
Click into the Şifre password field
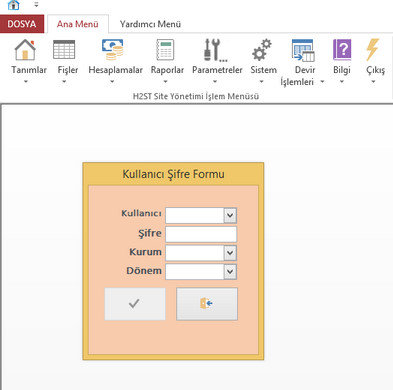[201, 234]
